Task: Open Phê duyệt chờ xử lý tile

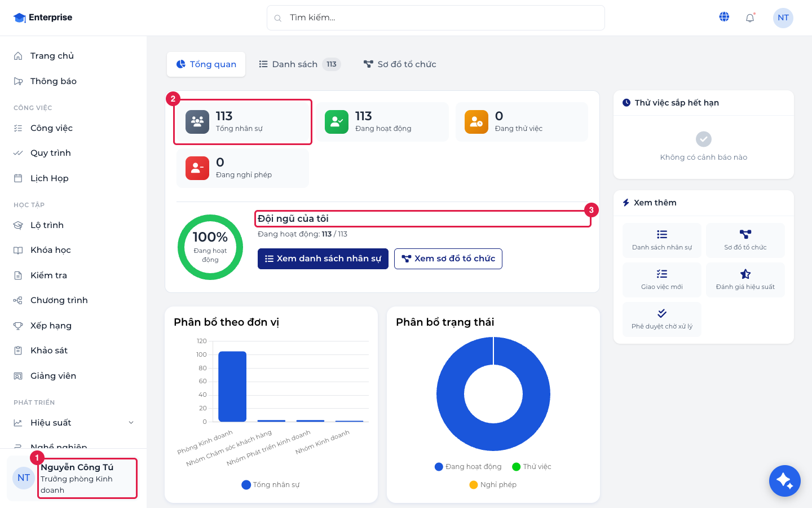Action: click(x=662, y=319)
